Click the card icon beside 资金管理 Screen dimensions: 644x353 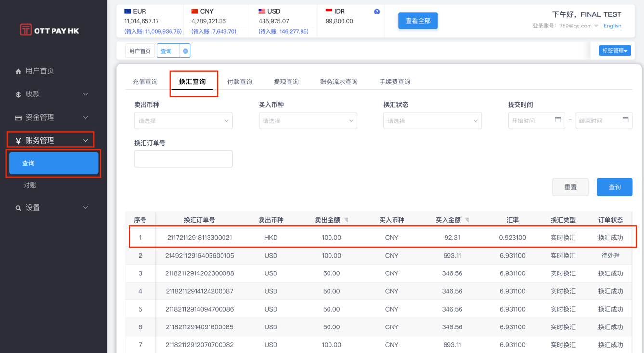click(18, 118)
